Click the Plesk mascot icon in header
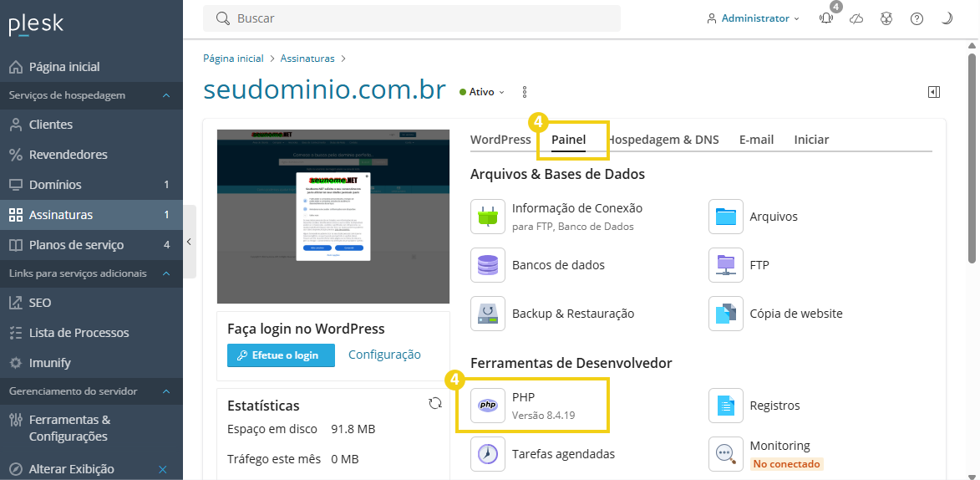 pos(886,18)
